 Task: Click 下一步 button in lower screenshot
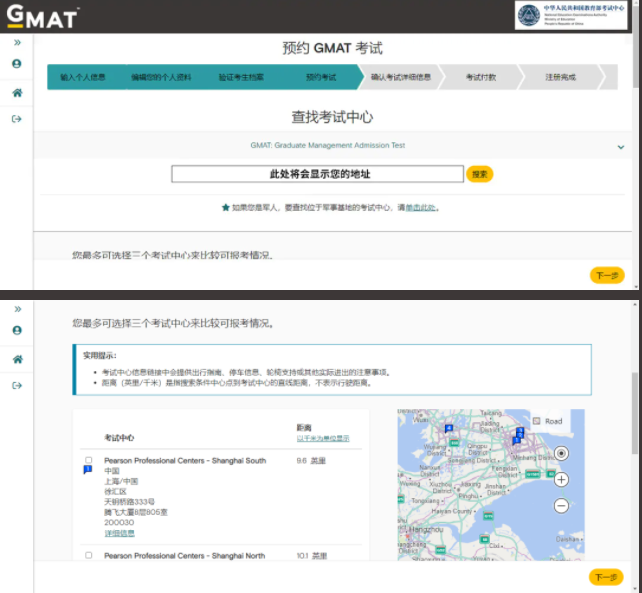click(x=606, y=577)
